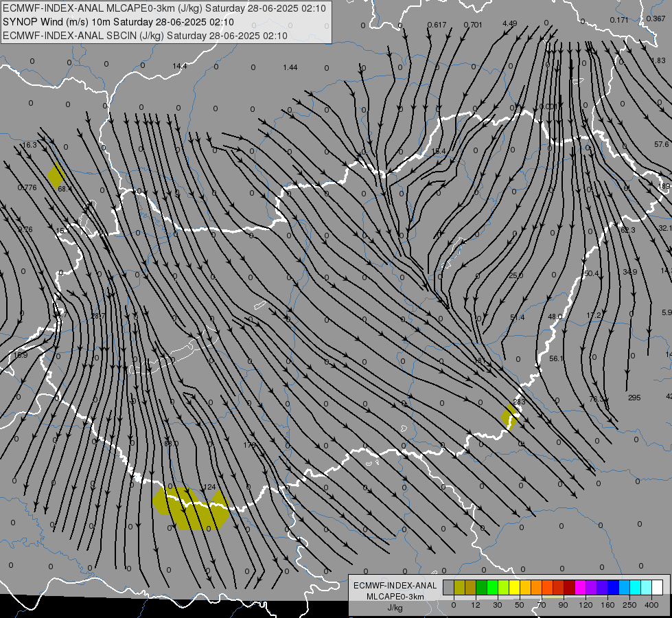Click the map value 1.44

point(290,67)
